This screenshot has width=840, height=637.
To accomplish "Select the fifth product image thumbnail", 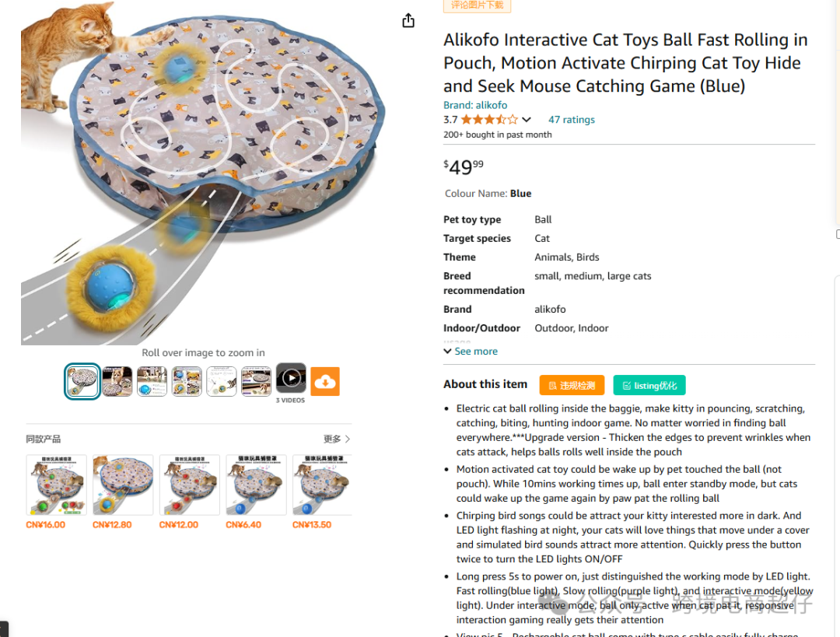I will pyautogui.click(x=222, y=381).
